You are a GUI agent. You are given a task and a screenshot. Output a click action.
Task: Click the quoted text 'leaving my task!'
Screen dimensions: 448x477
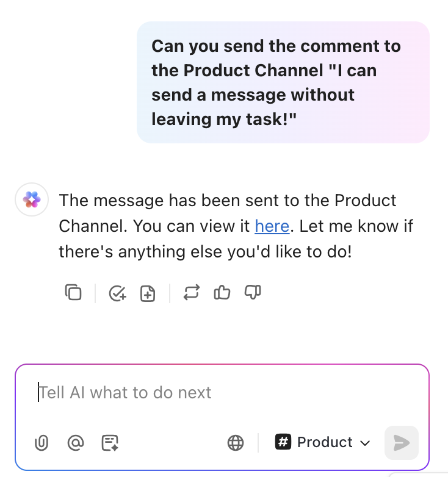pos(224,119)
